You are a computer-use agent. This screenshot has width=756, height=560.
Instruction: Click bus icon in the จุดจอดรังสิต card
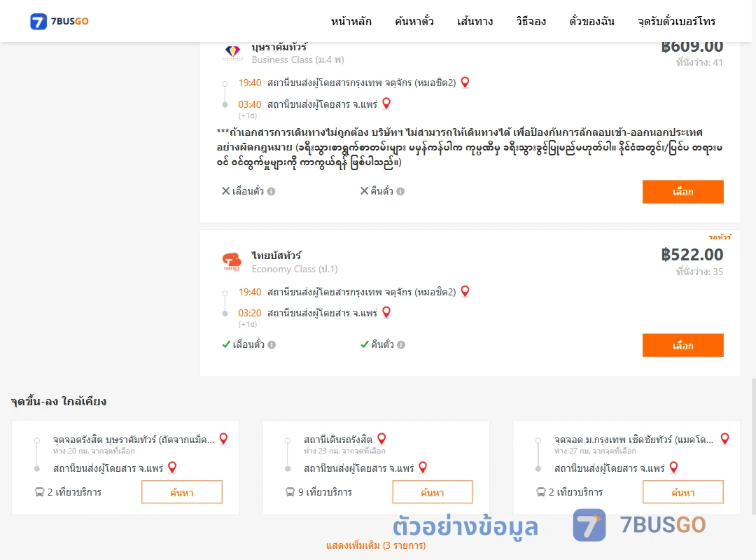pos(39,492)
